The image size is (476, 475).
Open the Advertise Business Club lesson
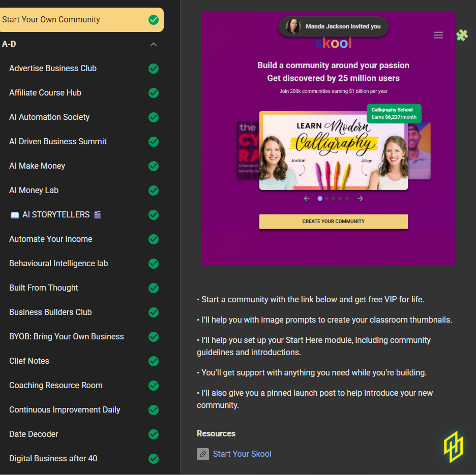pos(53,68)
